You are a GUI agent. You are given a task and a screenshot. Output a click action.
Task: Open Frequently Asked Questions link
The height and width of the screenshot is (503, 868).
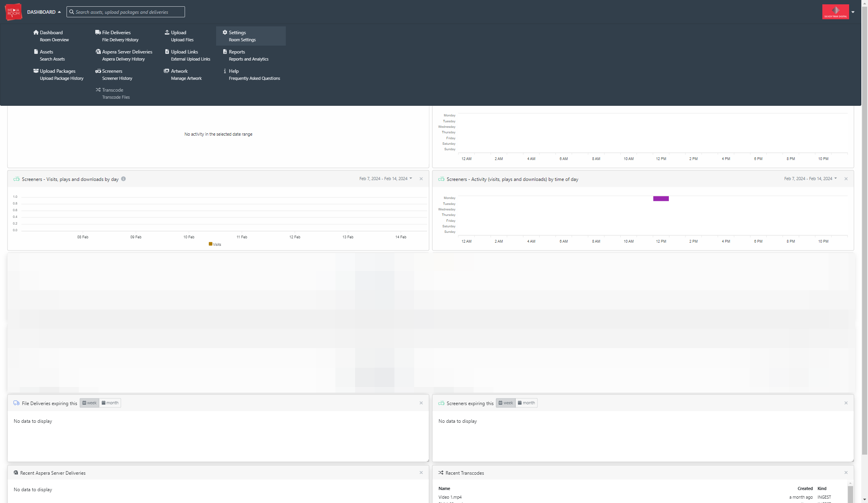point(254,78)
